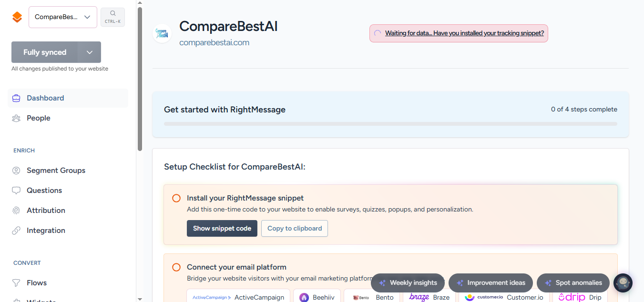Click the Dashboard briefcase icon

tap(16, 98)
